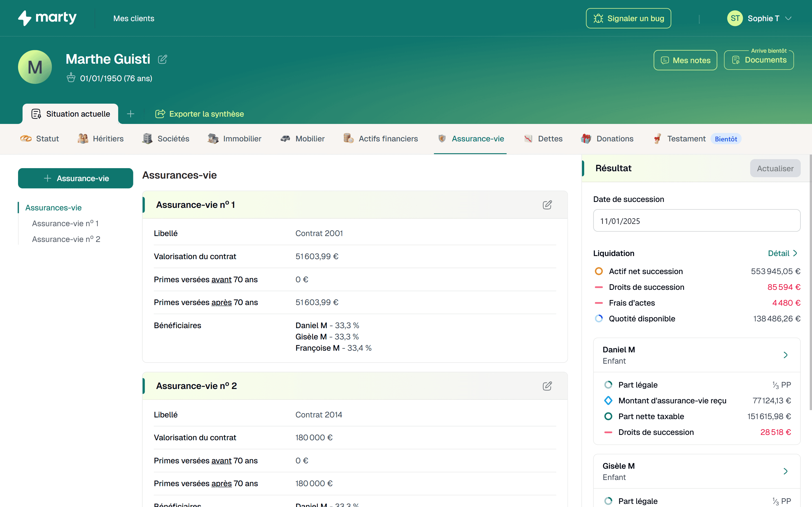Edit client name with pencil icon
Viewport: 812px width, 507px height.
(x=162, y=59)
